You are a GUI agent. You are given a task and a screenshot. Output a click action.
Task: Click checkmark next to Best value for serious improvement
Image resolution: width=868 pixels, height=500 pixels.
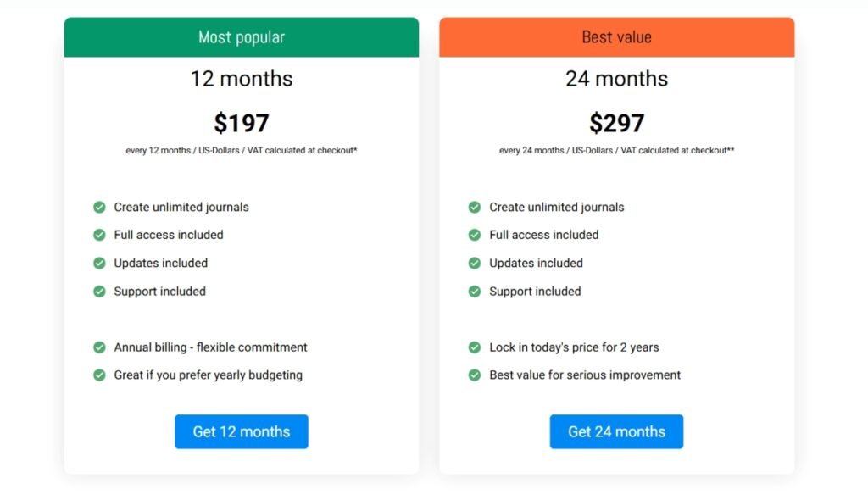tap(475, 375)
